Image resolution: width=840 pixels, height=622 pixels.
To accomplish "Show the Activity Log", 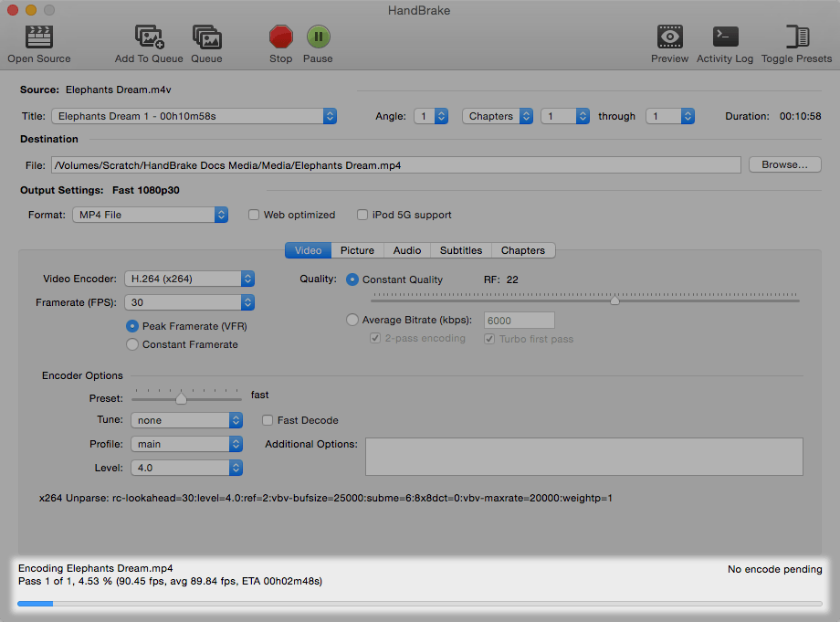I will pyautogui.click(x=725, y=37).
